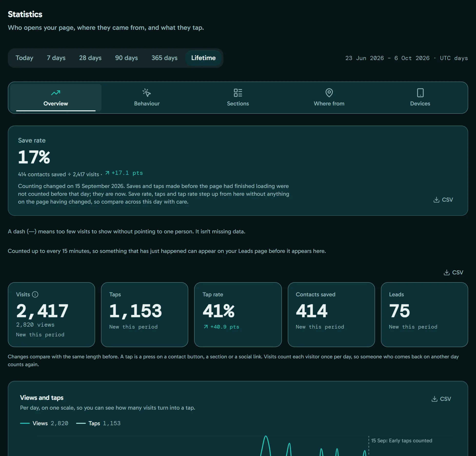The image size is (476, 456).
Task: Click the Views and taps chart title
Action: 42,398
